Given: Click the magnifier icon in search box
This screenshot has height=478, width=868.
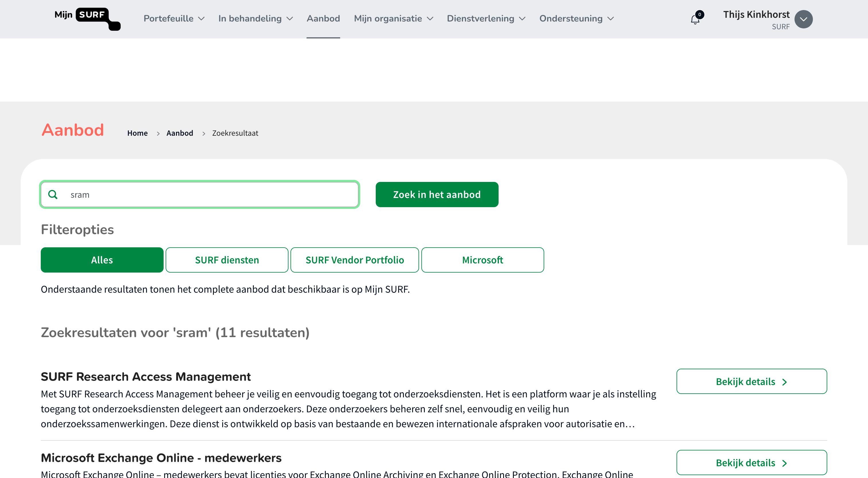Looking at the screenshot, I should (53, 194).
